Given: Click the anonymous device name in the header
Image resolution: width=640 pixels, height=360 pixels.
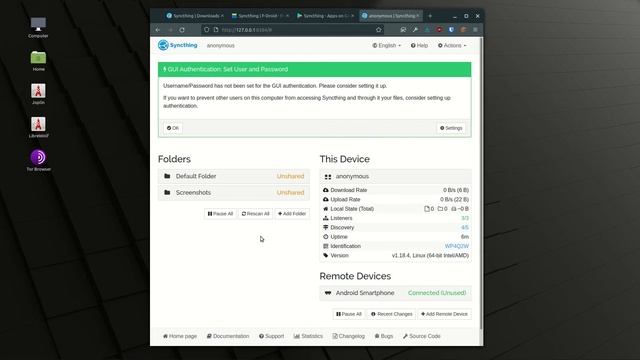Looking at the screenshot, I should pyautogui.click(x=220, y=46).
